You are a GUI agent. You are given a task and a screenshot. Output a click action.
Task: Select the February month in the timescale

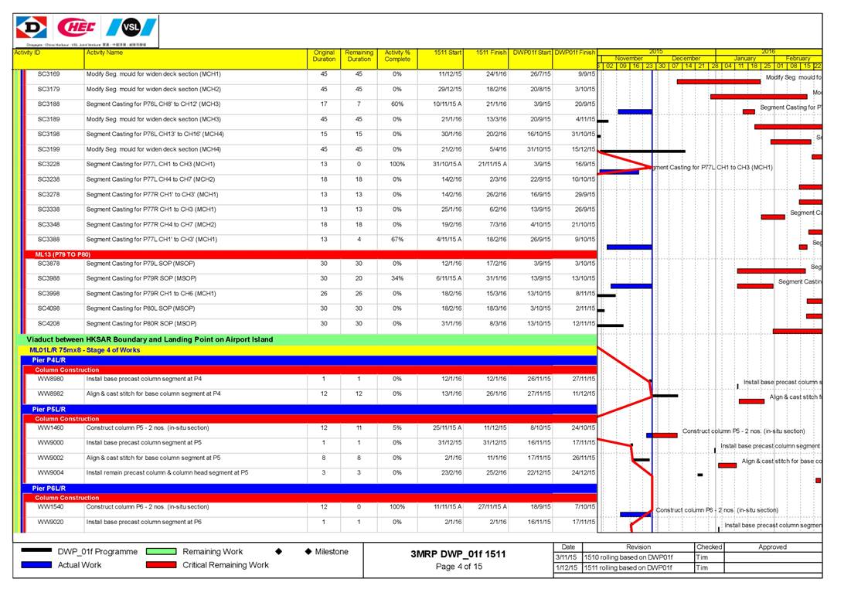(x=798, y=58)
